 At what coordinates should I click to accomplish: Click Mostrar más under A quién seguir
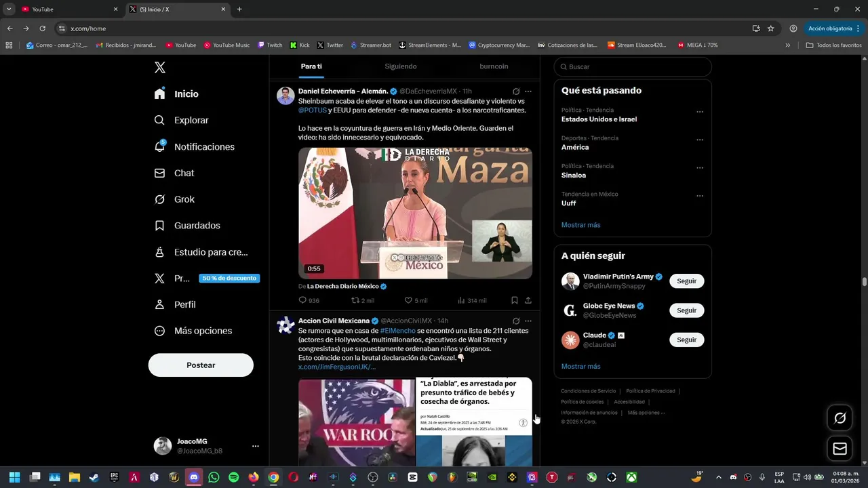(580, 367)
